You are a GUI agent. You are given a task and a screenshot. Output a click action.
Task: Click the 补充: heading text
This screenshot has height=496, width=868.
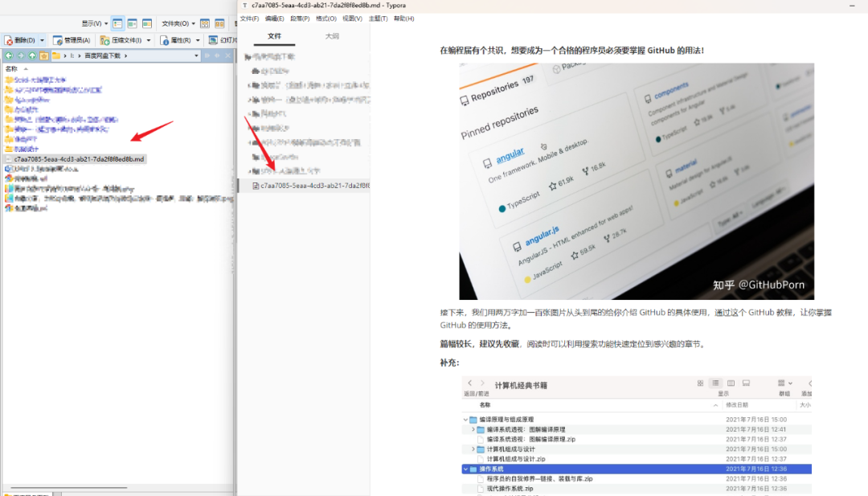[x=449, y=363]
